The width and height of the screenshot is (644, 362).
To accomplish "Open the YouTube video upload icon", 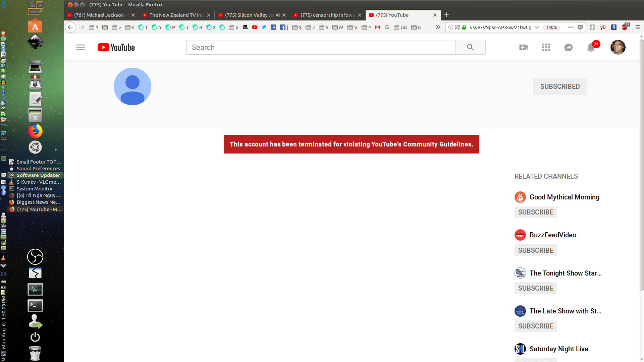I will click(524, 47).
